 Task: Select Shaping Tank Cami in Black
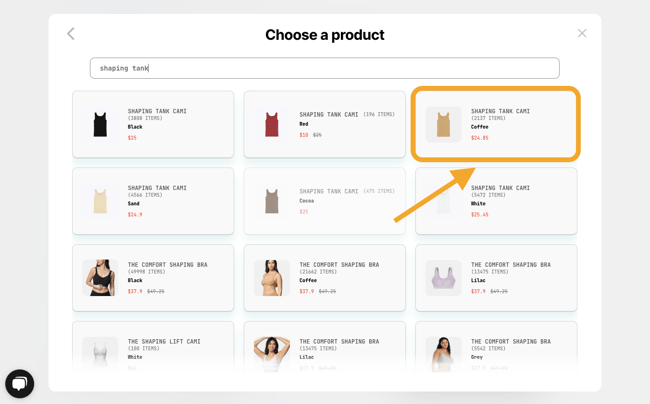153,124
